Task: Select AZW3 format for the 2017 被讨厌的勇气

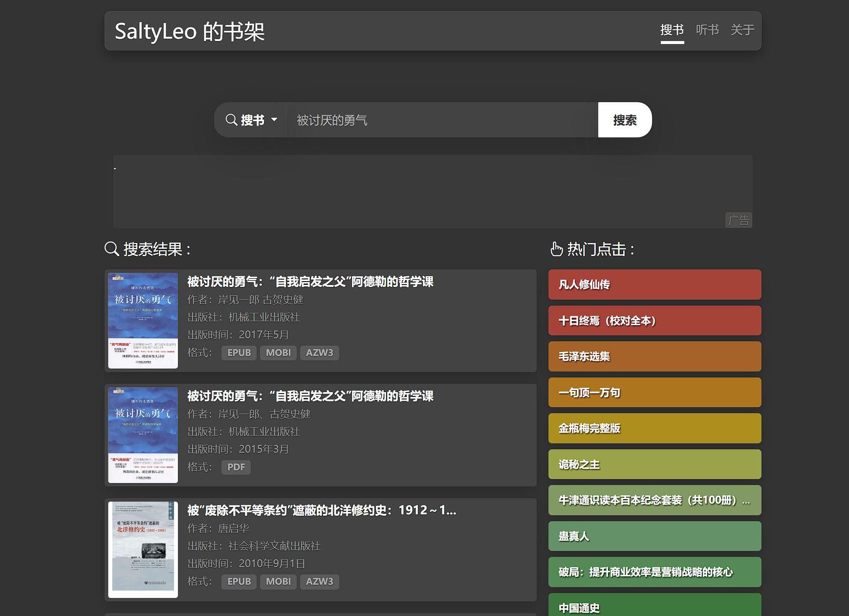Action: tap(319, 352)
